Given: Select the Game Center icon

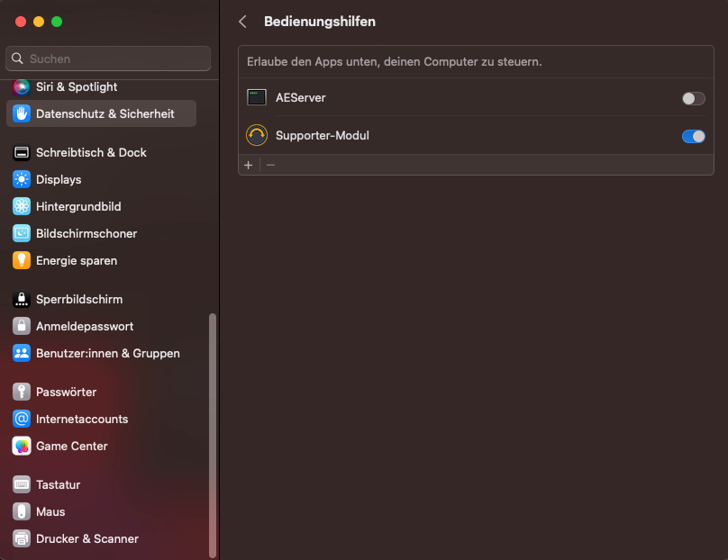Looking at the screenshot, I should click(x=22, y=447).
